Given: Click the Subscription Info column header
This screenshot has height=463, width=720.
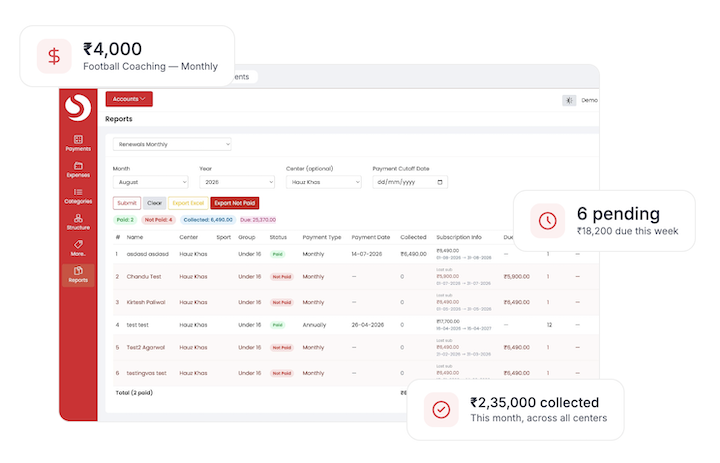Looking at the screenshot, I should coord(459,237).
